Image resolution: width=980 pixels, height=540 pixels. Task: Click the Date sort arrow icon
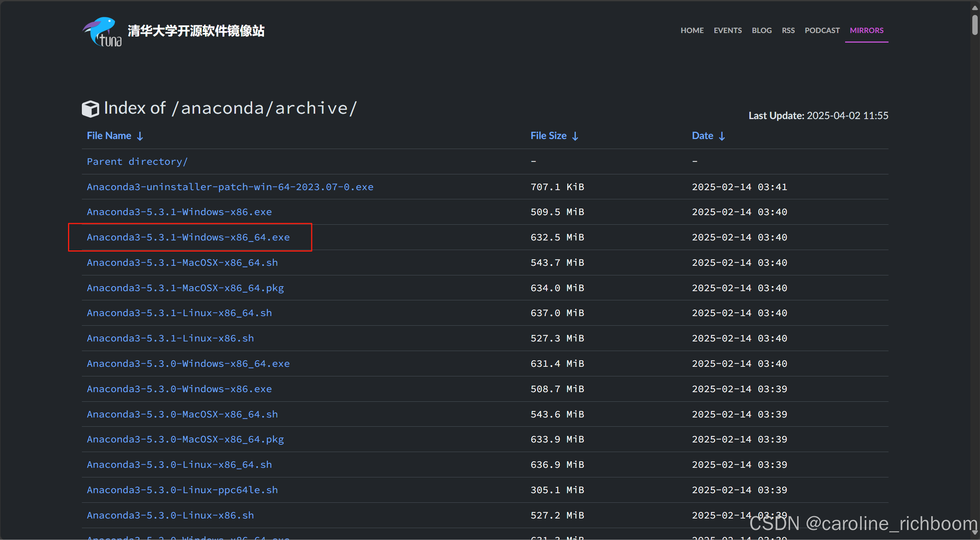pos(722,136)
